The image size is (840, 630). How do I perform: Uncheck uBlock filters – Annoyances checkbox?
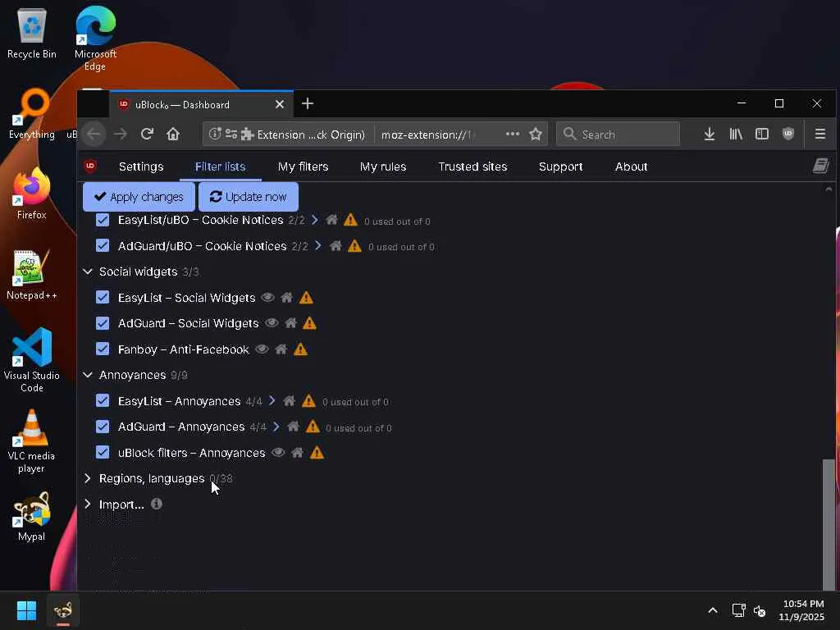click(103, 452)
